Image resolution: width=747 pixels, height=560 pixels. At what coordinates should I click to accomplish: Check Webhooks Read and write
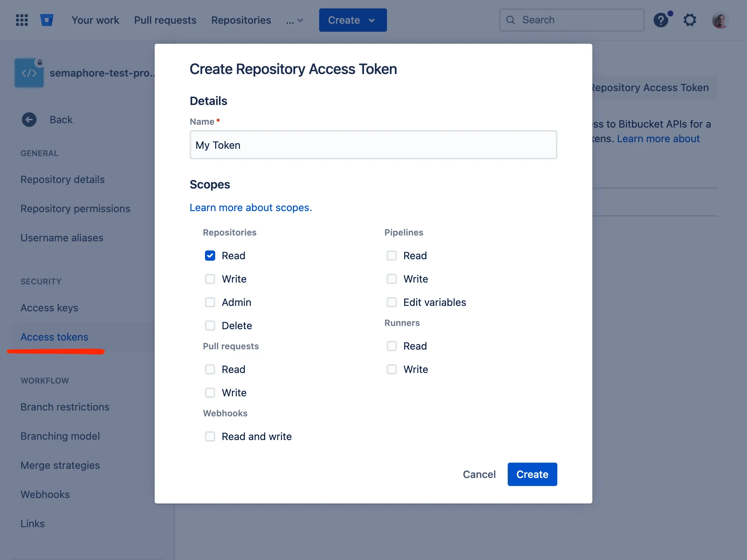pos(210,436)
